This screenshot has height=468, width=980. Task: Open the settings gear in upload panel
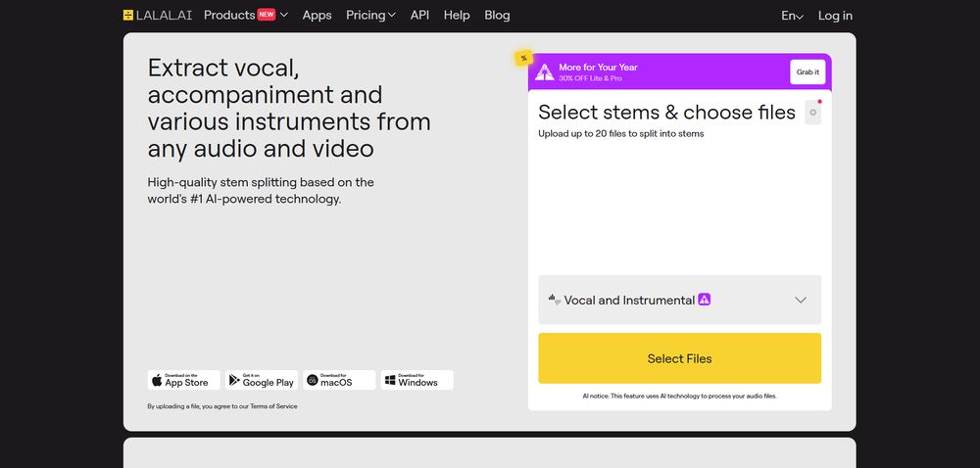pos(812,113)
